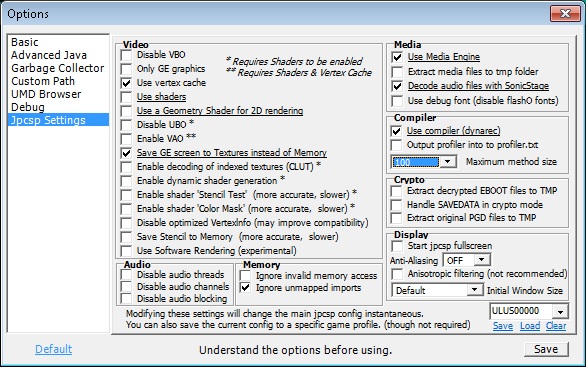Select Advanced Java in the sidebar
The width and height of the screenshot is (586, 367).
tap(49, 55)
